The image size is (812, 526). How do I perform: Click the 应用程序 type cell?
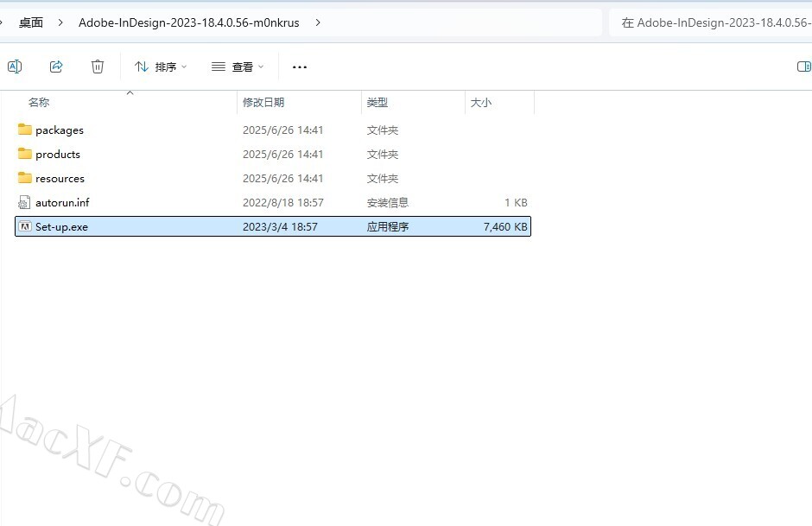point(388,227)
